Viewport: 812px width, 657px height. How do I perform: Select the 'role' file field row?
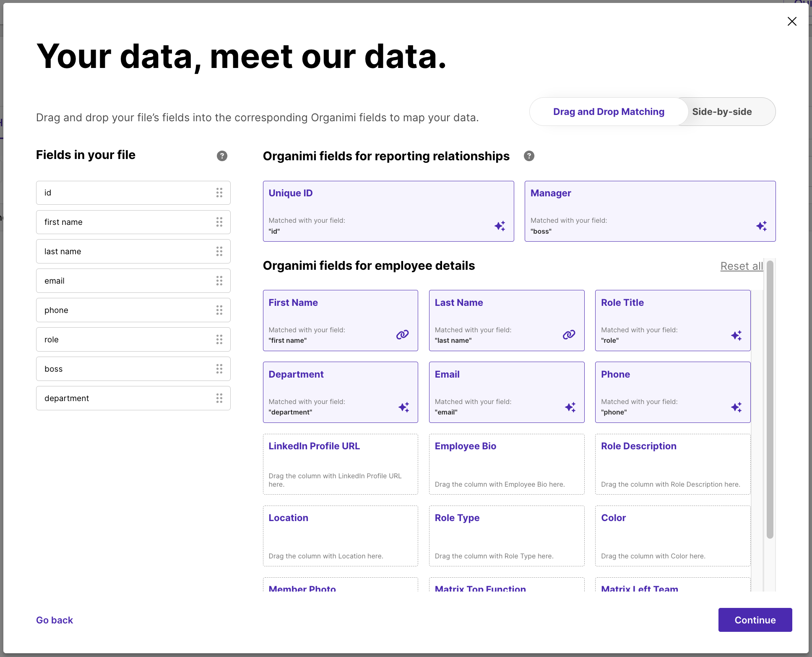(x=133, y=339)
